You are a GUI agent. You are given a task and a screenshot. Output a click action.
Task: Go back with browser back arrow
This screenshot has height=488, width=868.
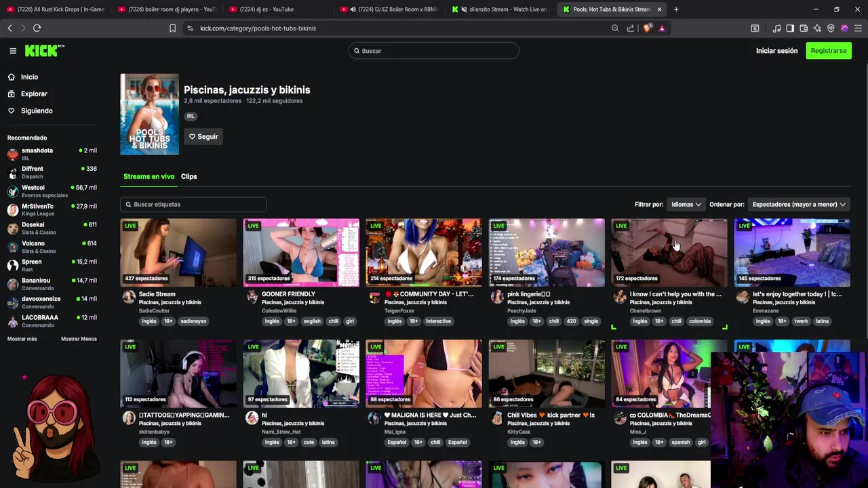point(9,28)
